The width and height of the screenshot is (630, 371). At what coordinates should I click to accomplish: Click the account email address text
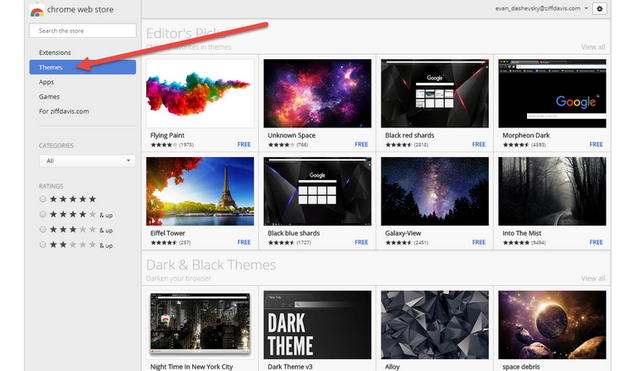point(538,8)
